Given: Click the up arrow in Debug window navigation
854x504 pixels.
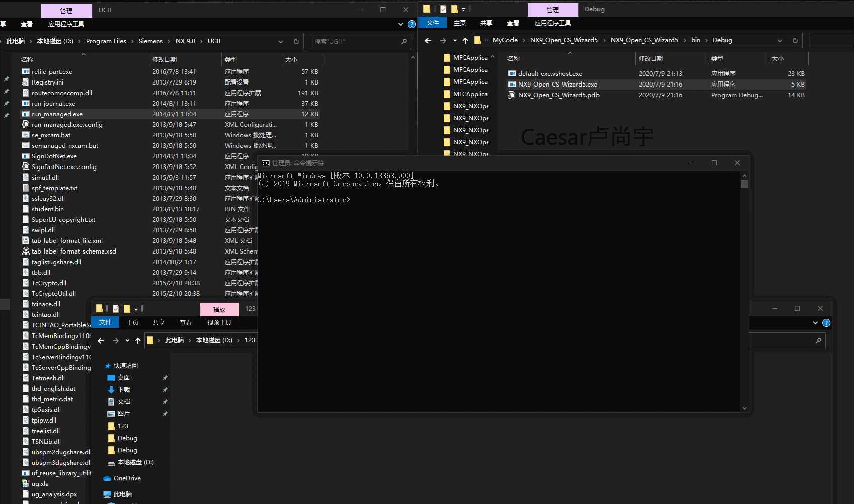Looking at the screenshot, I should pos(465,41).
